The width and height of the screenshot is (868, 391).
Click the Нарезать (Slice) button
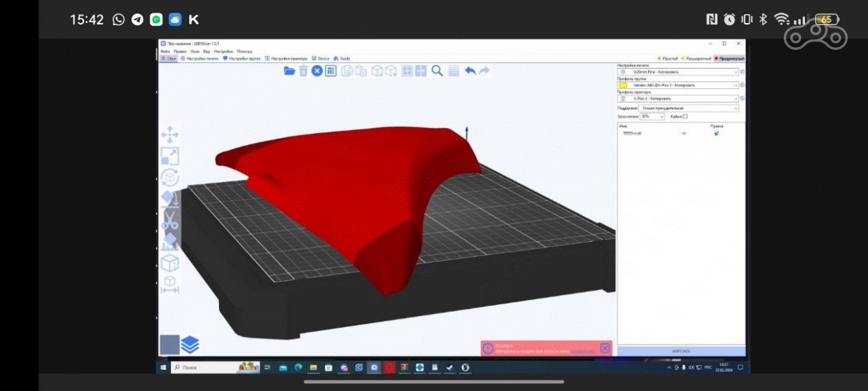681,351
